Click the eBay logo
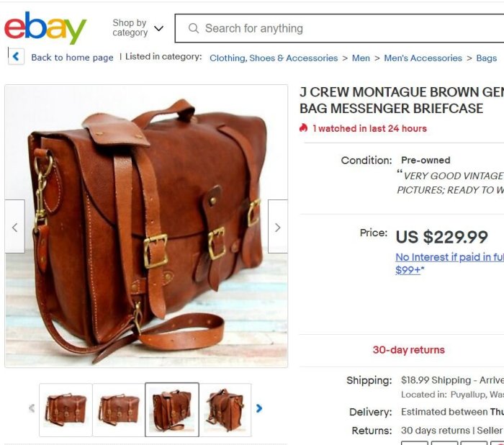This screenshot has width=504, height=445. coord(45,28)
